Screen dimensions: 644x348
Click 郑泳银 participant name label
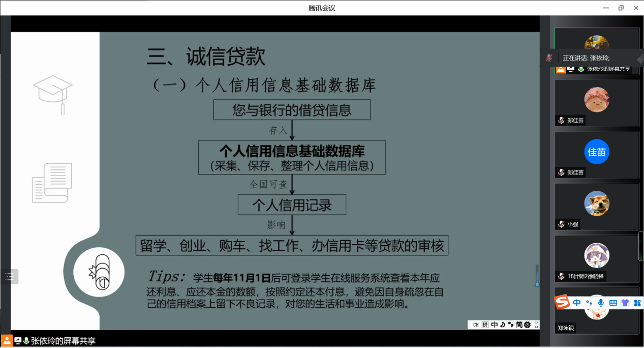pyautogui.click(x=566, y=328)
